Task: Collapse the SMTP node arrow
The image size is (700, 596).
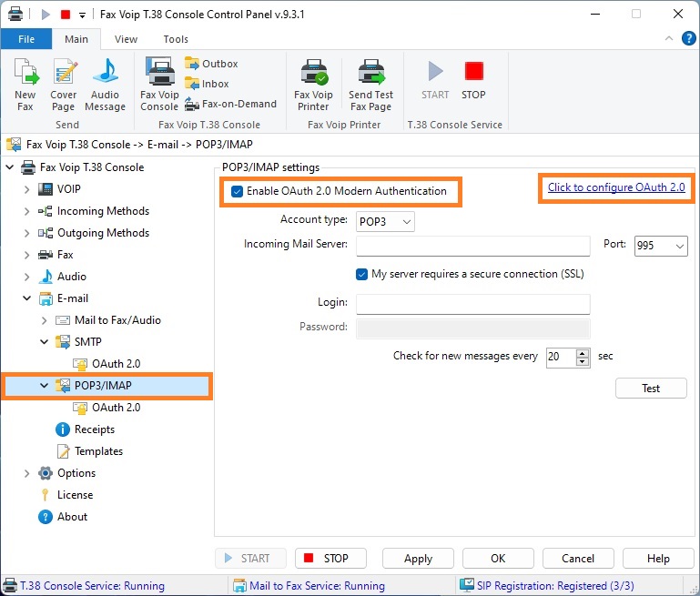Action: click(45, 342)
